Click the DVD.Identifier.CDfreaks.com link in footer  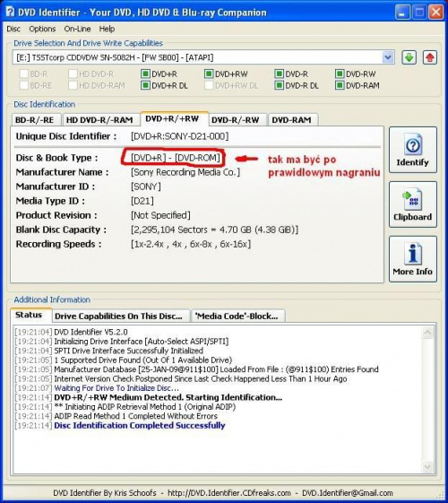[x=229, y=493]
